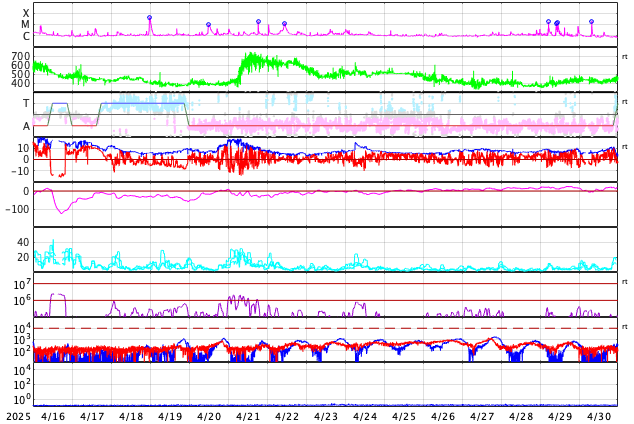Select the 600 tick on the green panel
The width and height of the screenshot is (634, 424).
point(21,65)
